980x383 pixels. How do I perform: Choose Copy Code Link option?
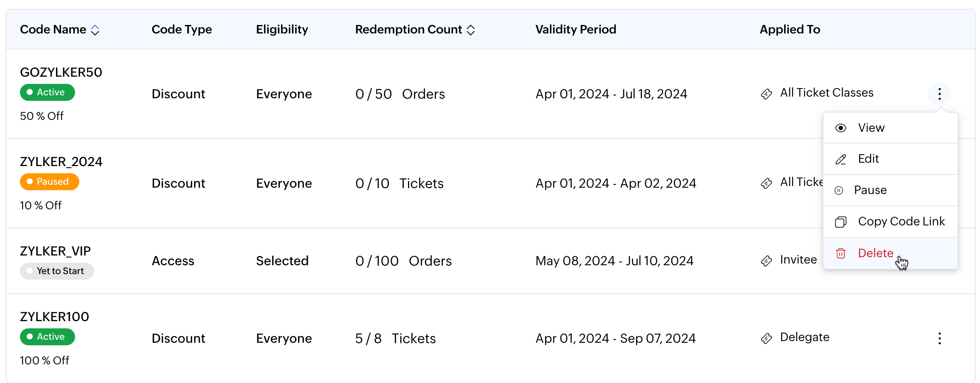coord(901,222)
